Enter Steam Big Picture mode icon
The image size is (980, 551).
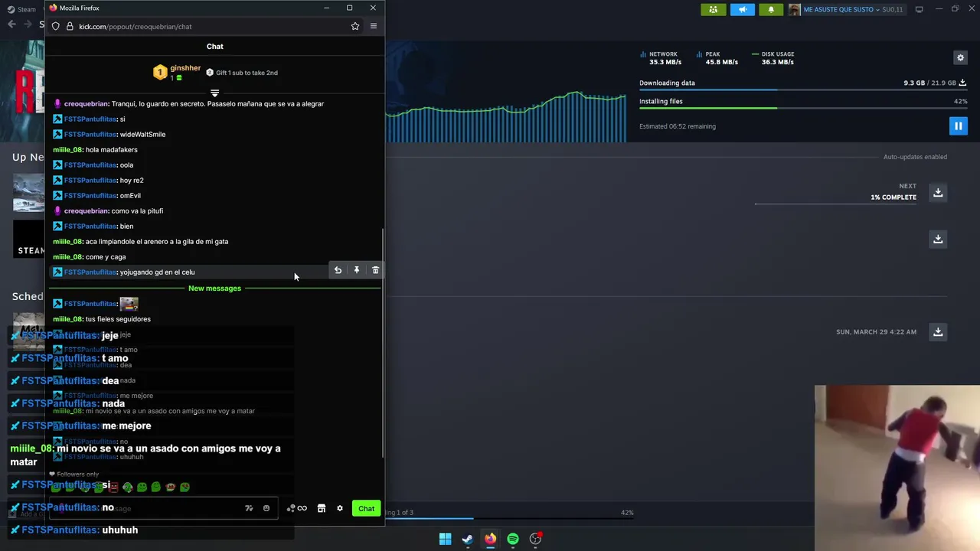[920, 9]
